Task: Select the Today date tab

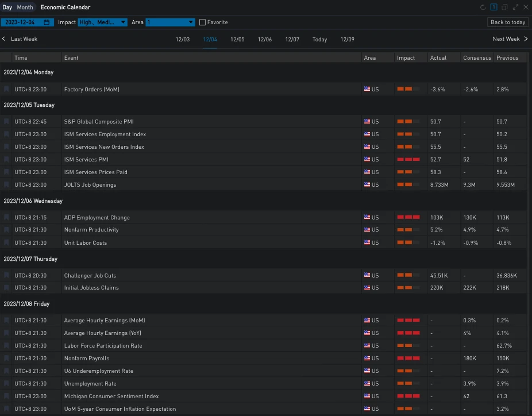Action: click(319, 40)
